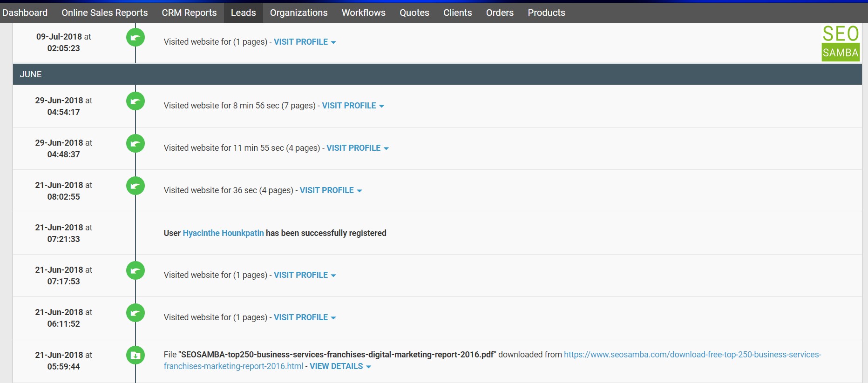Select timestamp 21-Jun-2018 at 08:02:55
This screenshot has height=383, width=868.
[x=64, y=191]
